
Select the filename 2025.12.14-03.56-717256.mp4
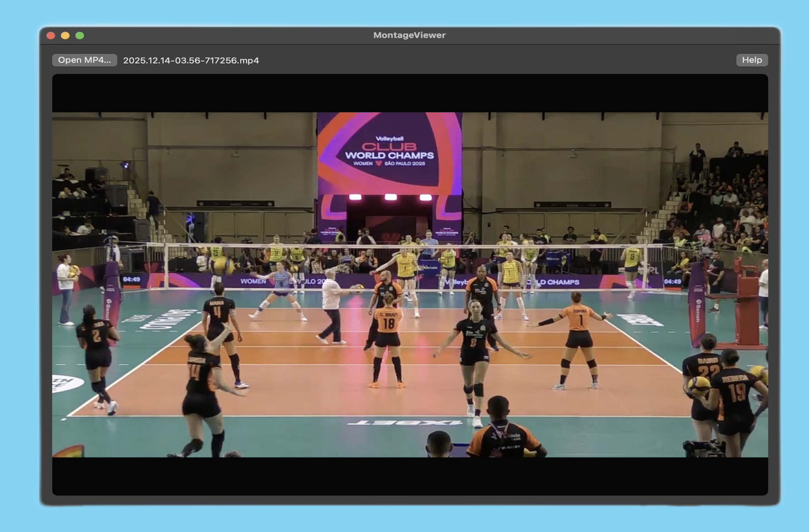click(191, 60)
